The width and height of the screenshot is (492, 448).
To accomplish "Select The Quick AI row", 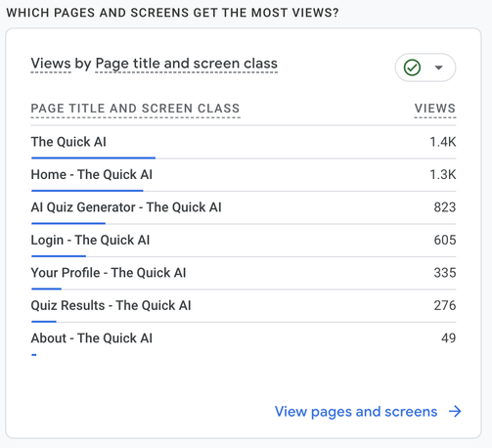I will click(x=244, y=142).
